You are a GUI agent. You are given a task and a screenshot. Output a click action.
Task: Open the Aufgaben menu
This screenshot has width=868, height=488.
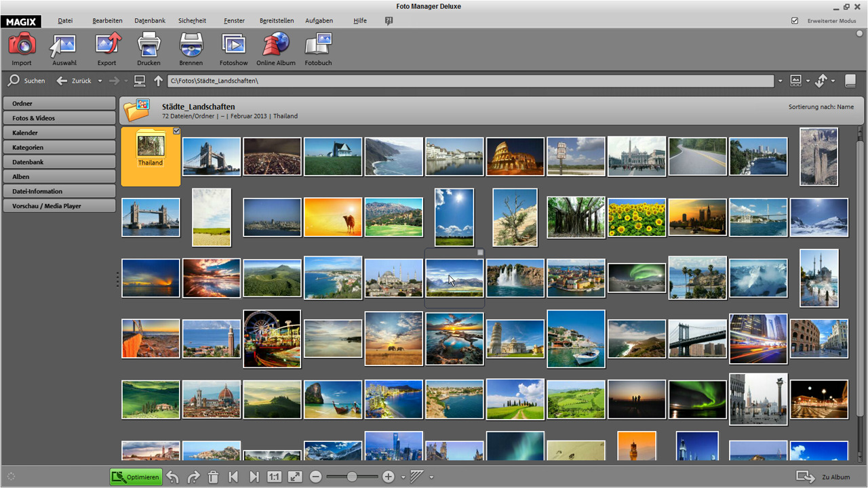click(319, 21)
